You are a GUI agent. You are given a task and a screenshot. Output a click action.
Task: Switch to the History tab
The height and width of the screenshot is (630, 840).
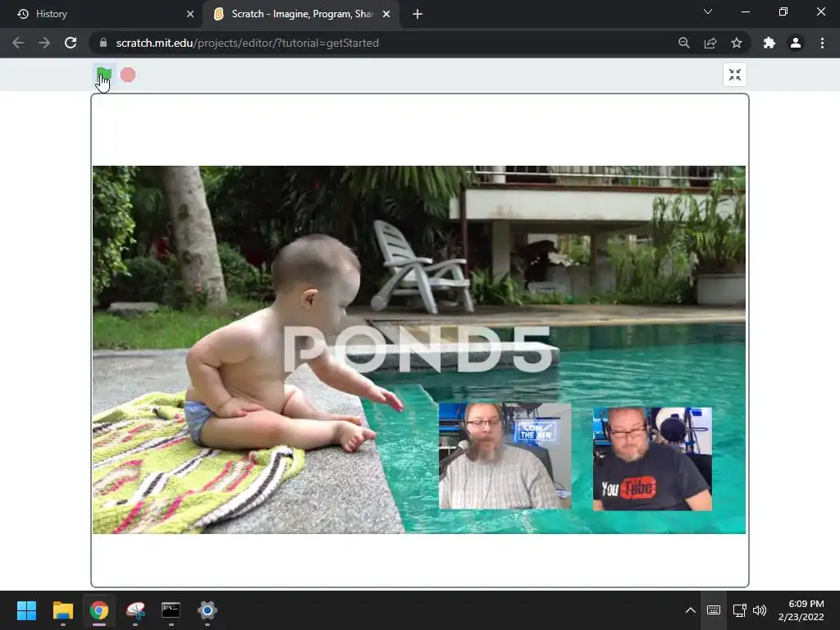(101, 14)
